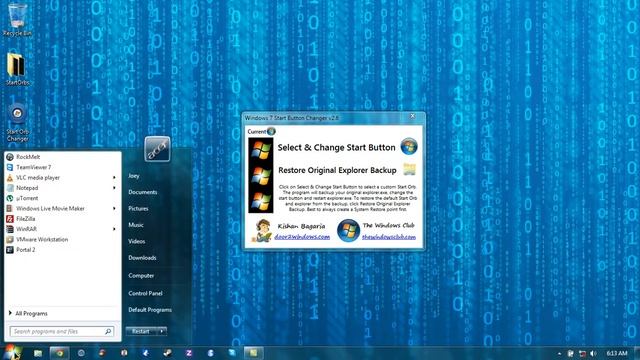Click Select & Change Start Button
The width and height of the screenshot is (640, 360).
[x=336, y=147]
